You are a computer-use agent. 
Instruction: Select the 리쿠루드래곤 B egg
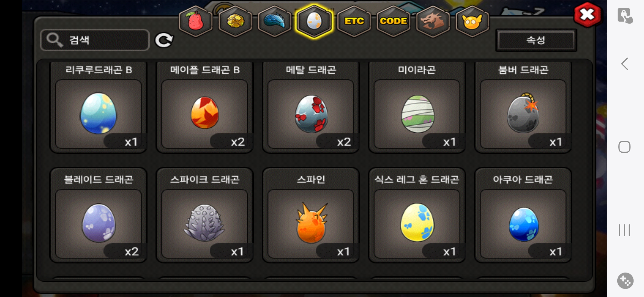(x=99, y=107)
